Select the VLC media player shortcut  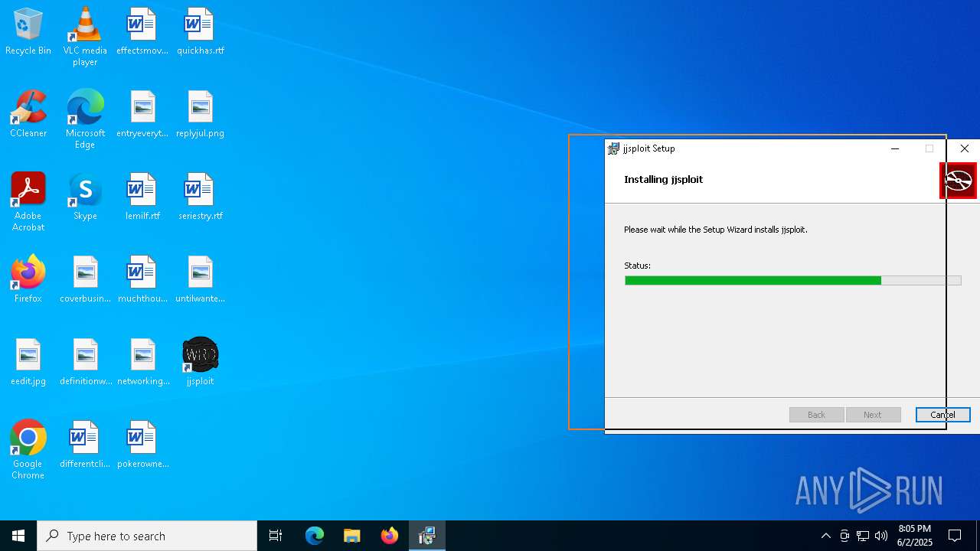(85, 37)
